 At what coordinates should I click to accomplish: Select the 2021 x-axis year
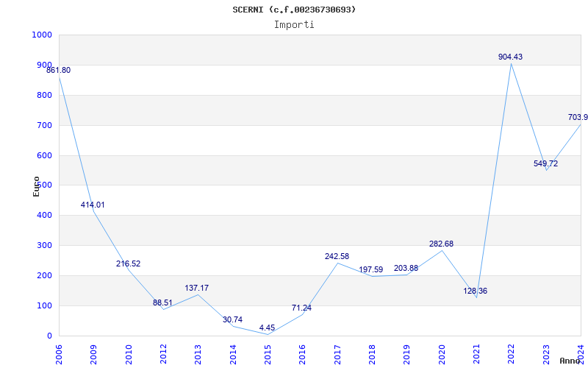coord(476,355)
